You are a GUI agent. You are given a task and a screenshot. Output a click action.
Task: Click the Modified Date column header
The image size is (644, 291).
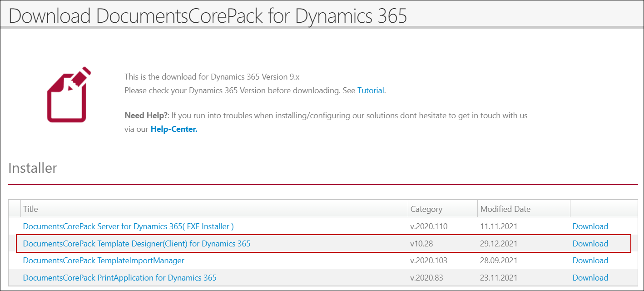[505, 209]
